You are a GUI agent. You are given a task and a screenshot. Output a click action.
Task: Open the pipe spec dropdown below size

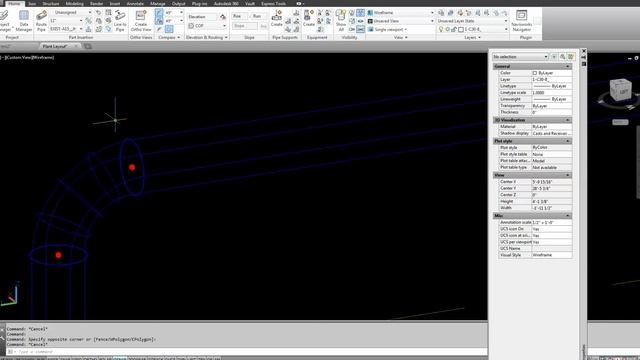point(81,29)
